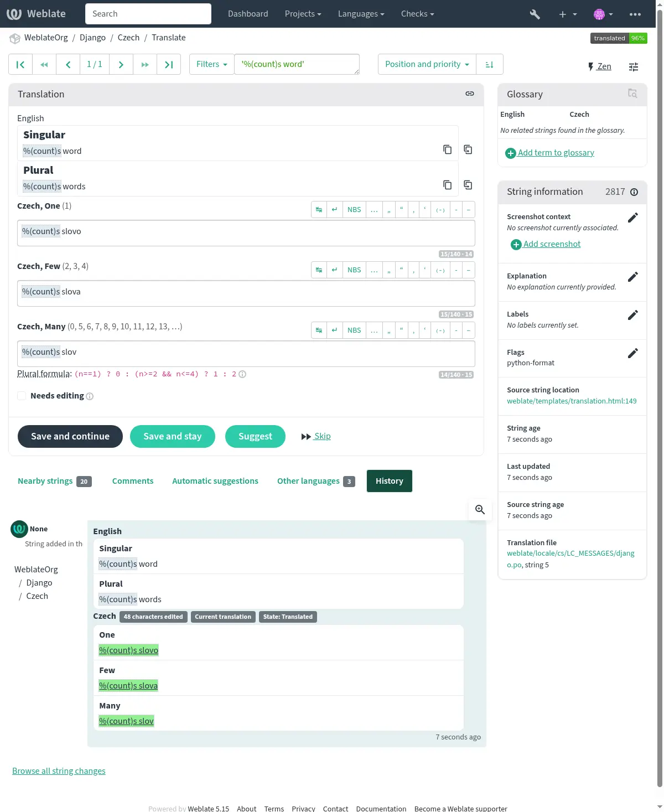The height and width of the screenshot is (812, 664).
Task: Open Django breadcrumb
Action: tap(92, 38)
